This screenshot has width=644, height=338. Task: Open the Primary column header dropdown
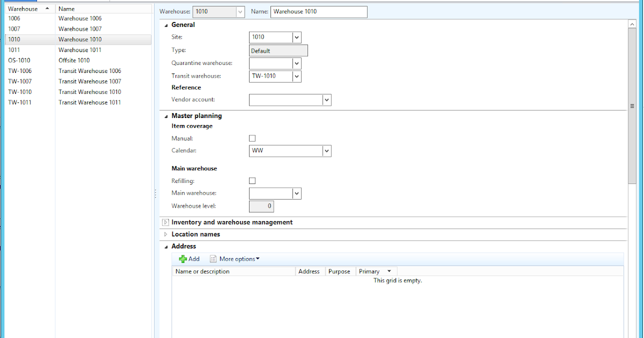point(389,271)
